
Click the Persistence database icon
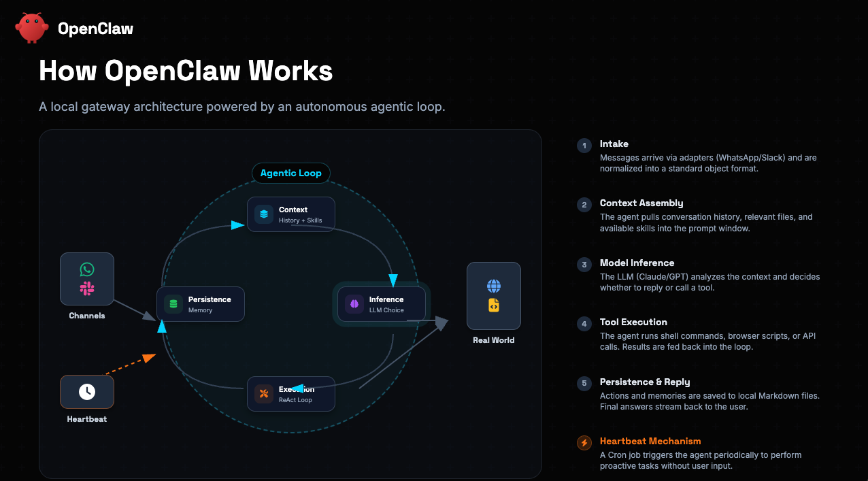point(173,304)
